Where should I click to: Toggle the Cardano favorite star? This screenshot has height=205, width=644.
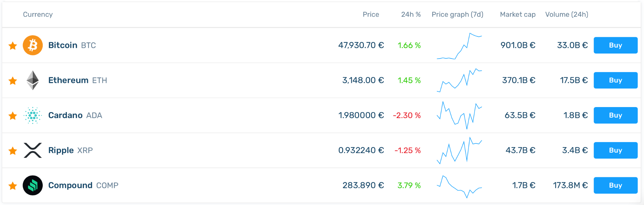tap(13, 116)
